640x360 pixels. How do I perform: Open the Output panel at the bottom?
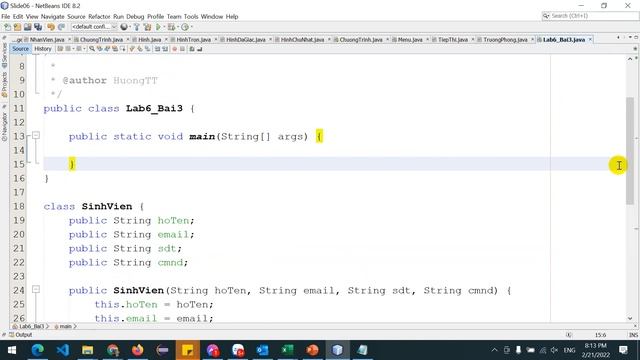coord(20,335)
